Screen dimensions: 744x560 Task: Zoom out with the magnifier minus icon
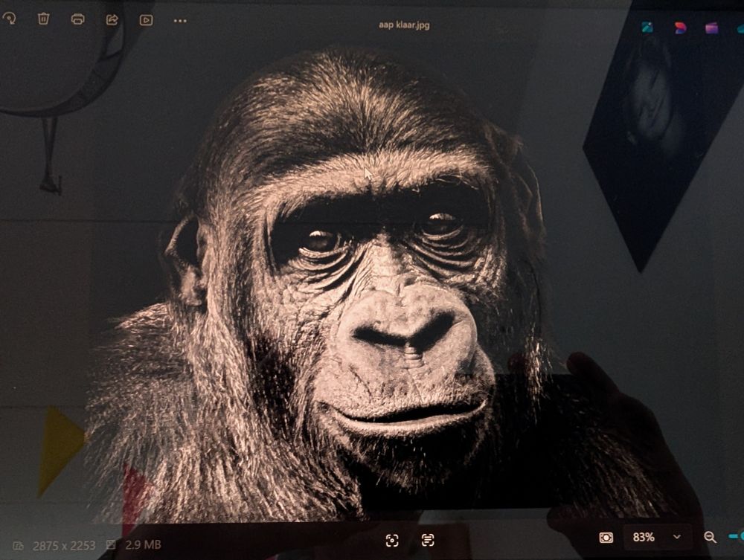coord(710,537)
